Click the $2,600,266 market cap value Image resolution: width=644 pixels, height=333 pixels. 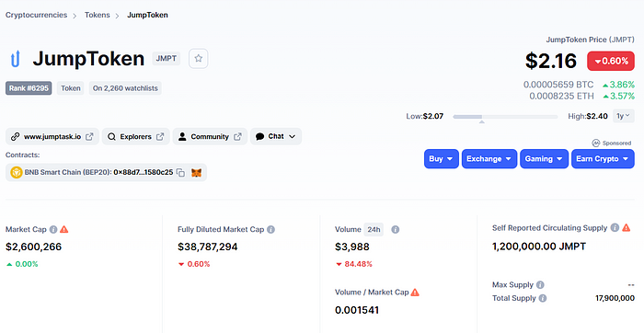pos(34,247)
